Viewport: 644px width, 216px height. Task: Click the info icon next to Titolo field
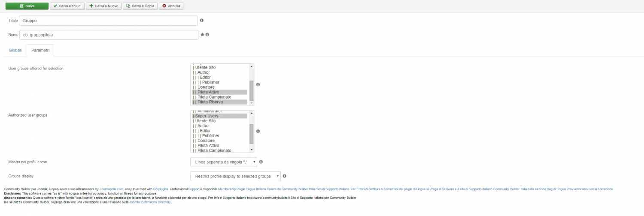(x=202, y=21)
